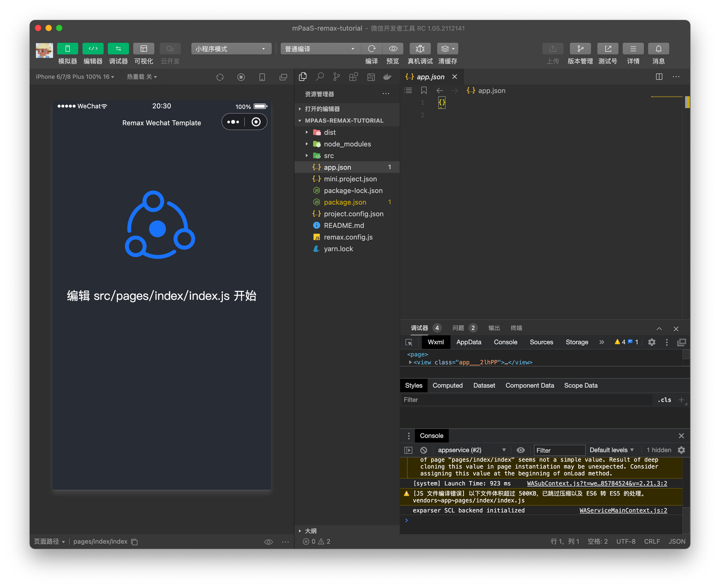Screen dimensions: 720x588
Task: Open devtools settings gear
Action: click(x=652, y=342)
